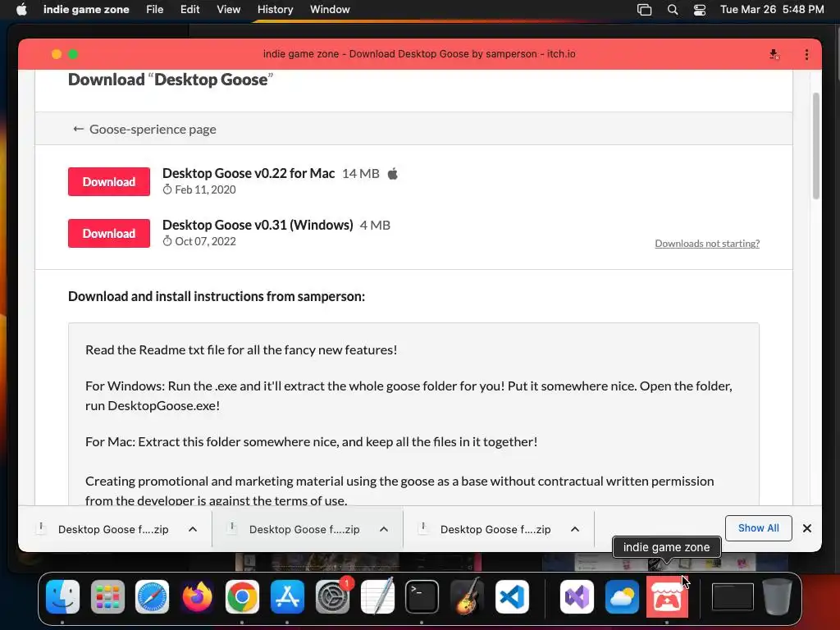
Task: Launch Visual Studio Code from the Dock
Action: coord(512,596)
